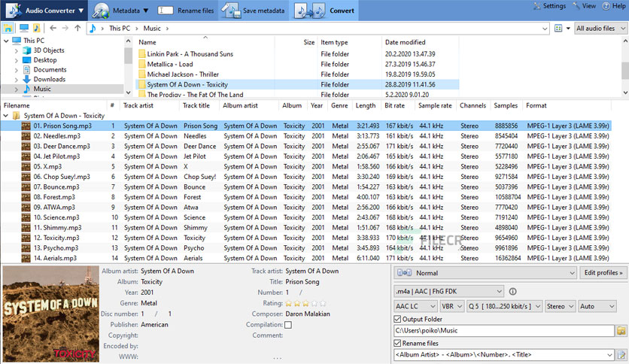Click the computer icon in the browser toolbar
This screenshot has height=364, width=629.
(x=23, y=28)
